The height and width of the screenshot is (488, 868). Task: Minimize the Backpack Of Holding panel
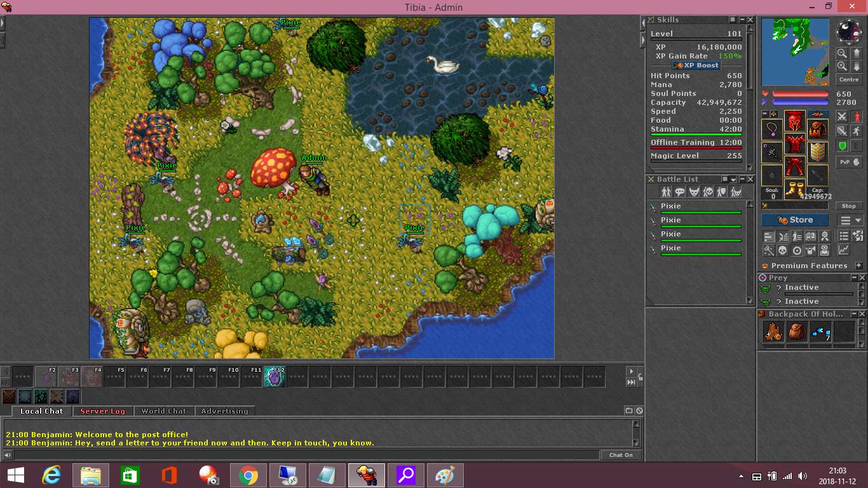pyautogui.click(x=854, y=314)
